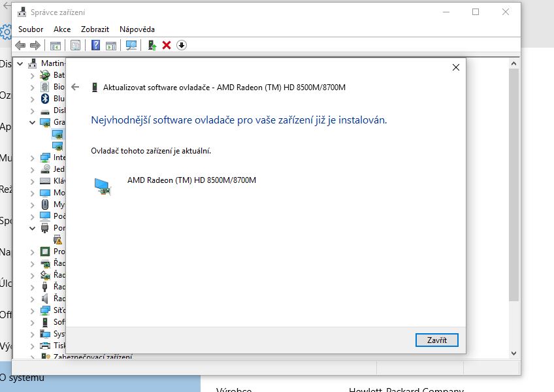Collapse the Por ports node
Screen dimensions: 554x392
coord(32,228)
